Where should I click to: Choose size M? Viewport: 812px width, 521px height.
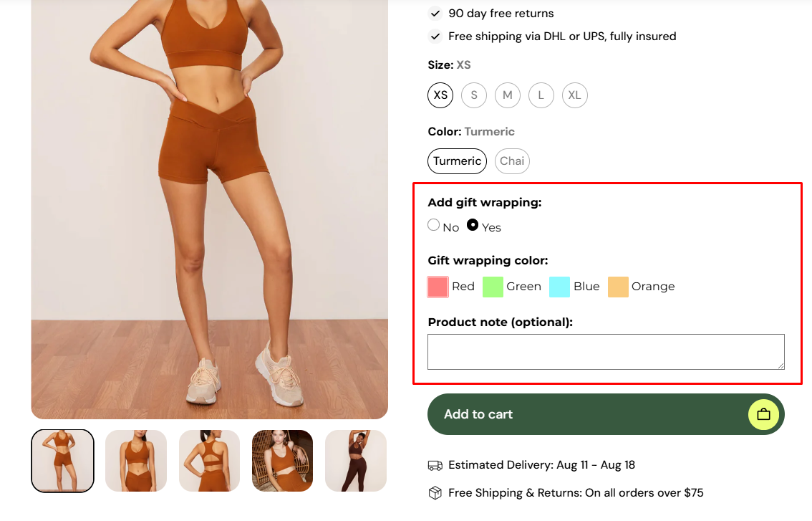[x=508, y=95]
